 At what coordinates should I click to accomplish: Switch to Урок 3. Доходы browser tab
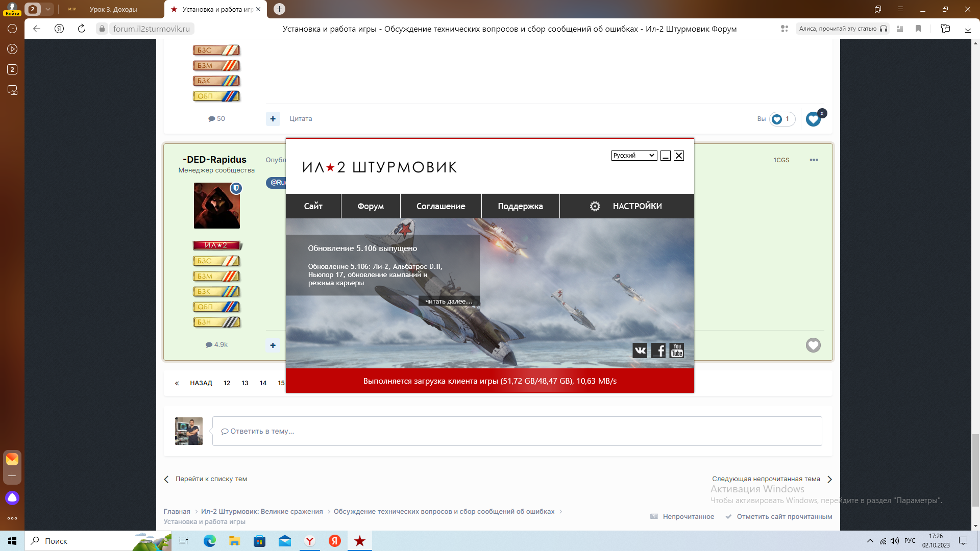(113, 9)
